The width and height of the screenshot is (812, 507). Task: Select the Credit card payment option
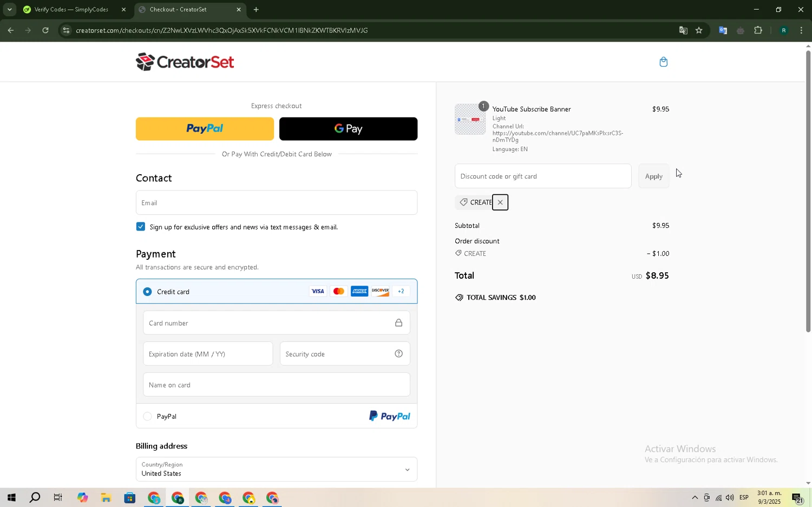pos(147,292)
